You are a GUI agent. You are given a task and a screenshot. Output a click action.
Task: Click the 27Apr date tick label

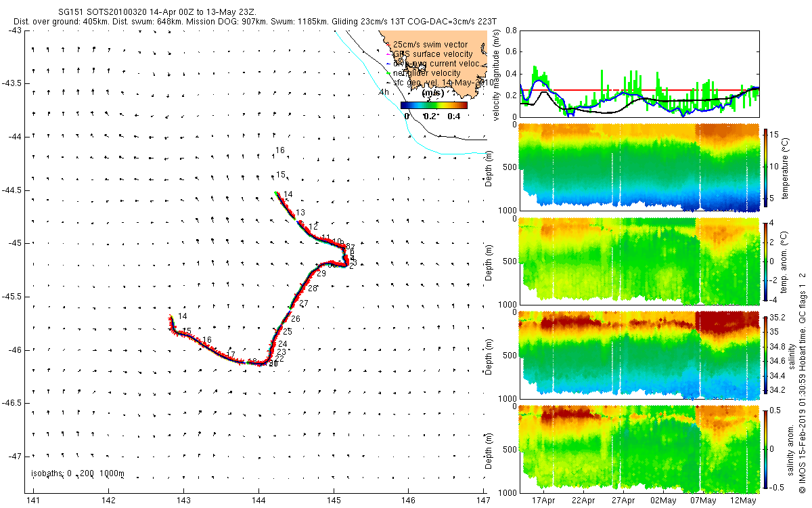tap(624, 500)
